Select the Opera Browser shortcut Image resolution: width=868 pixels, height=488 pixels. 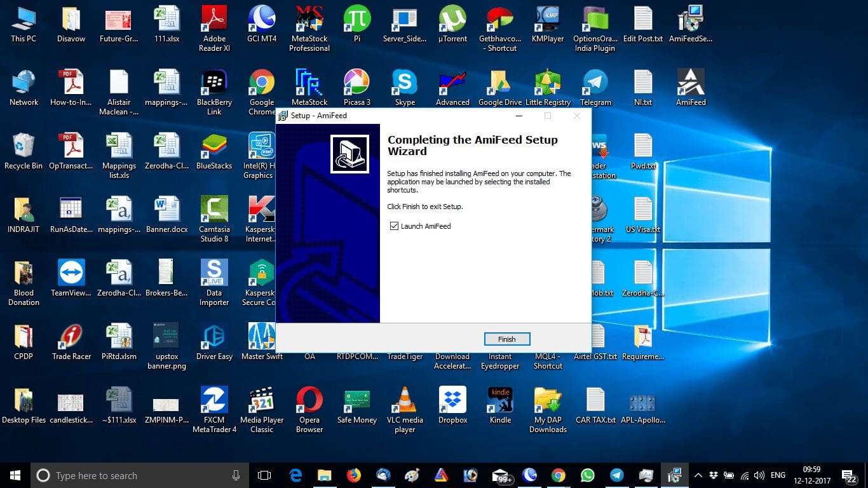(x=309, y=410)
